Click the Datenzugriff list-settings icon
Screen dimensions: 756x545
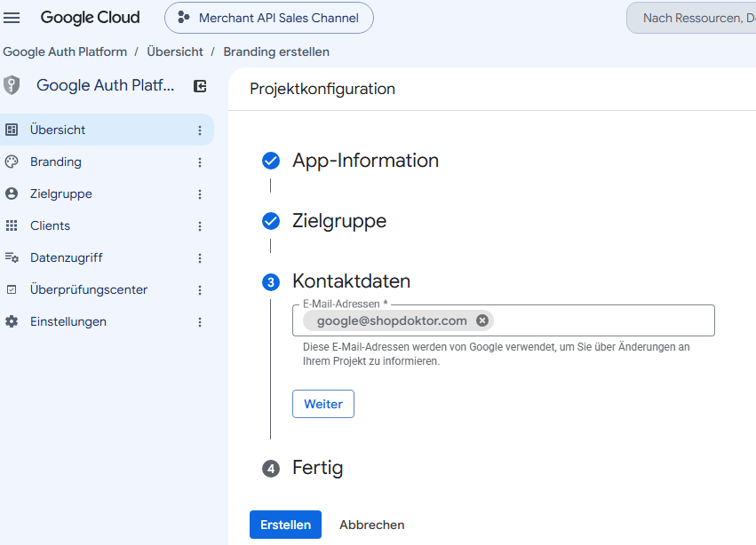12,257
